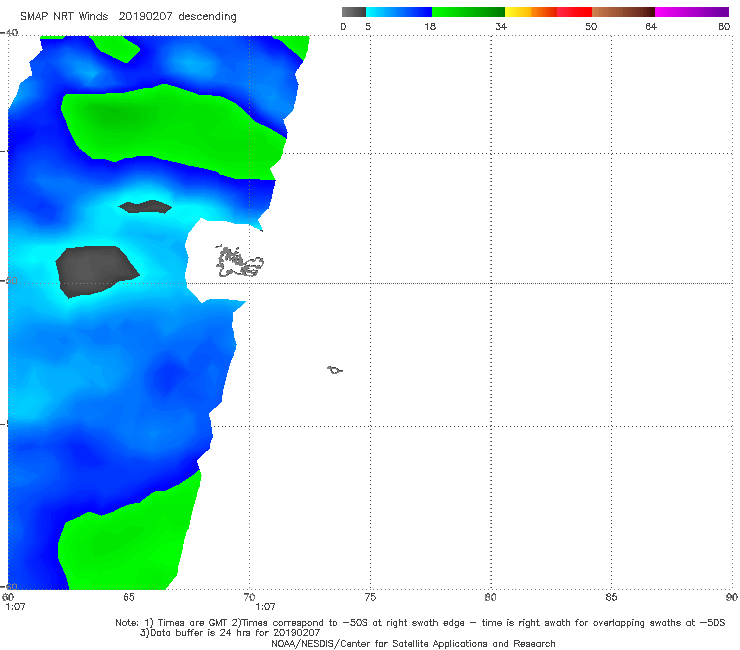The width and height of the screenshot is (740, 650).
Task: Click the note 'Data buffer is 24 hrs for 20190207'
Action: tap(230, 633)
